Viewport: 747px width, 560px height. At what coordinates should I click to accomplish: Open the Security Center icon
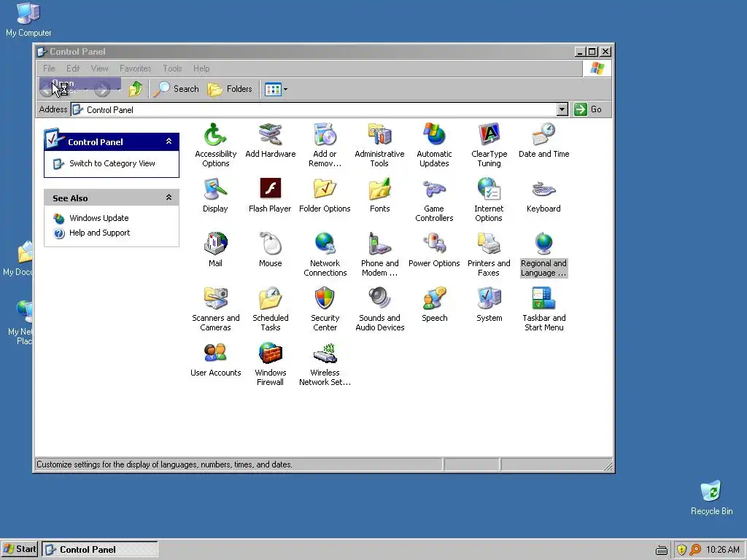point(325,309)
